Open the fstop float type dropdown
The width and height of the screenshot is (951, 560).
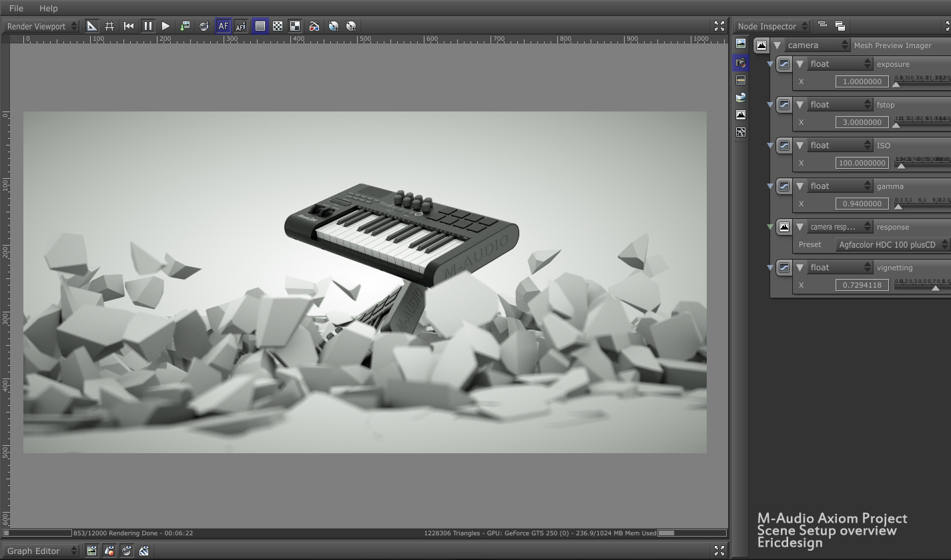tap(840, 105)
